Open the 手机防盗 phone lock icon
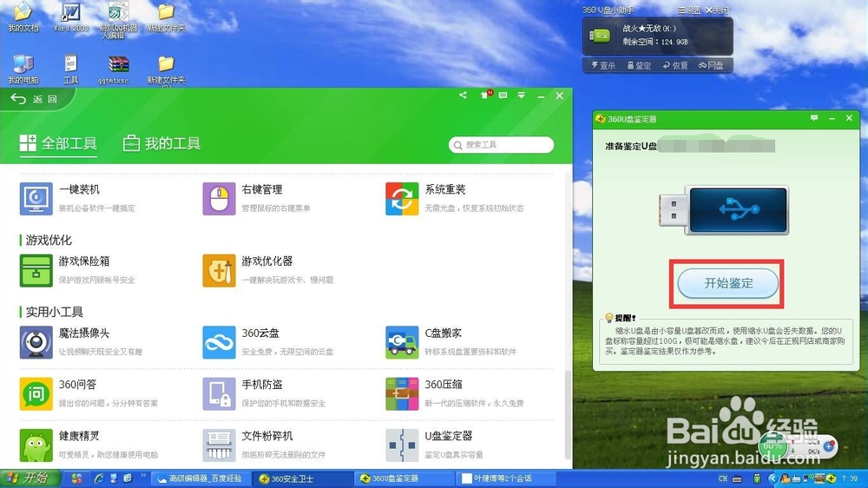 point(219,394)
